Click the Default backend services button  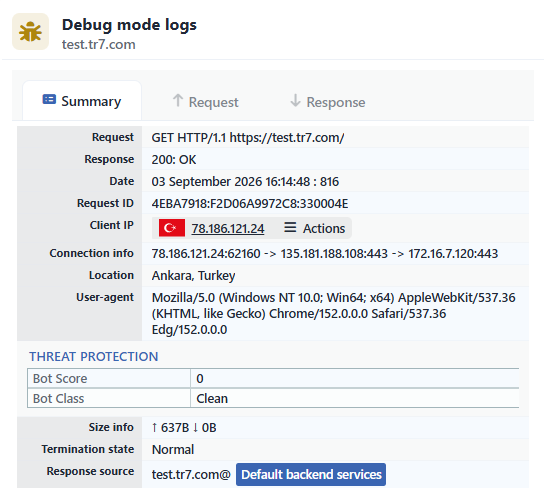[x=311, y=475]
